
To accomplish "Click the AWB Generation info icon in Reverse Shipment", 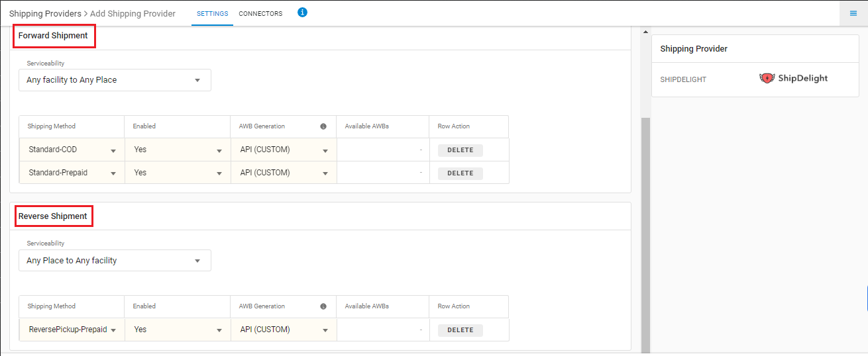I will (x=323, y=306).
